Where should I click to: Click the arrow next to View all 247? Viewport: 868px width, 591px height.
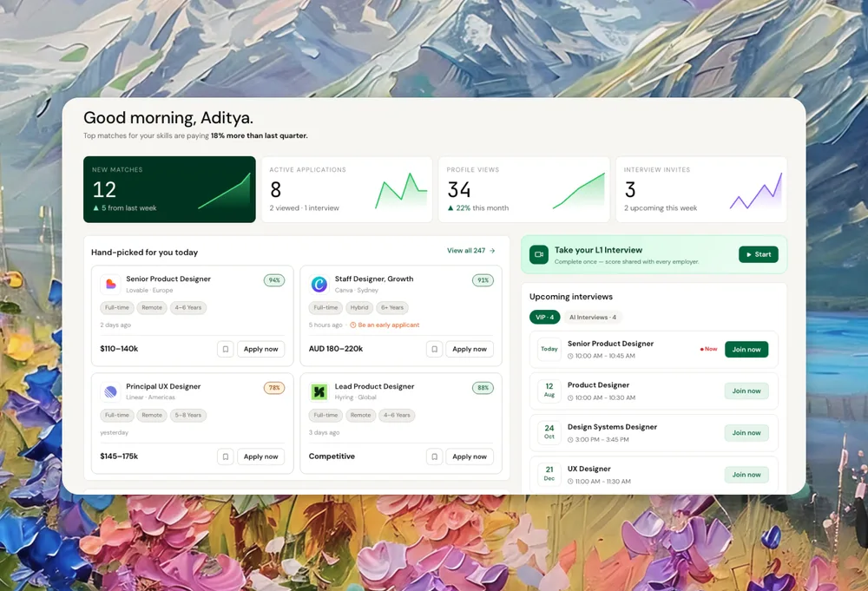[492, 251]
